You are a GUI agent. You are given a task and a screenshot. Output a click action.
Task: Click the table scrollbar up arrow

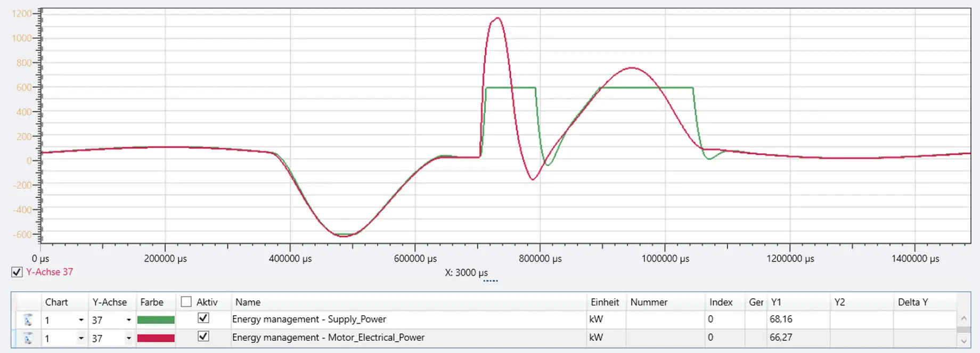pos(963,318)
